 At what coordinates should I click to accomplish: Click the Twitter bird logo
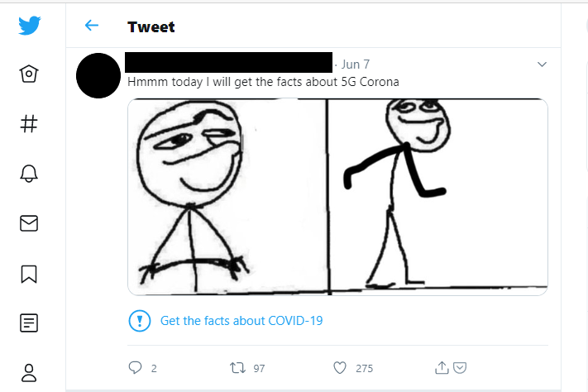click(x=30, y=26)
